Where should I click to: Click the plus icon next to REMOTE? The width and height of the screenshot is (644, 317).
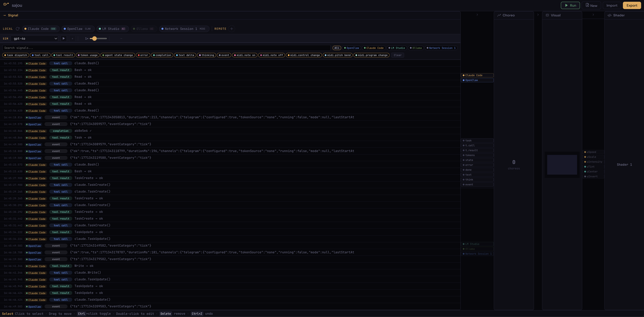(232, 29)
